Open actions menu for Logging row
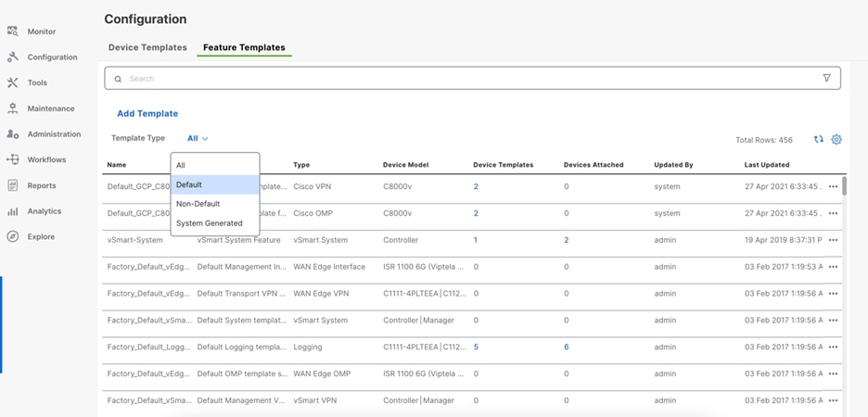This screenshot has width=868, height=417. pos(833,347)
